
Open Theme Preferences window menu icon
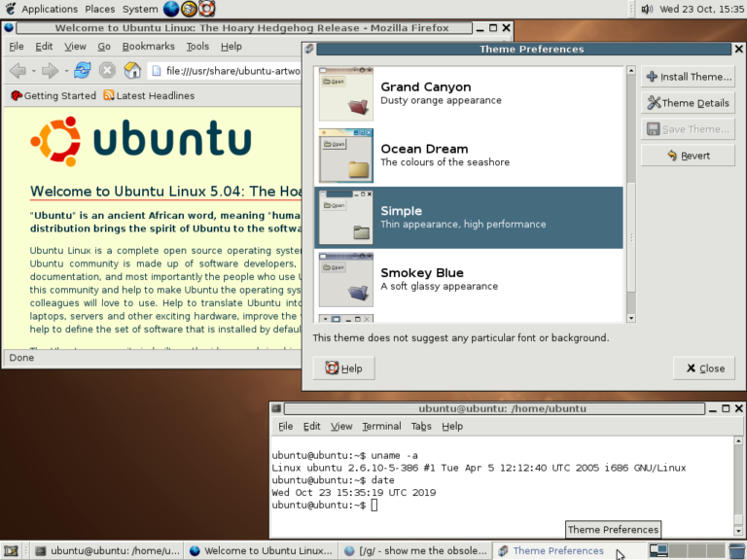pyautogui.click(x=309, y=49)
